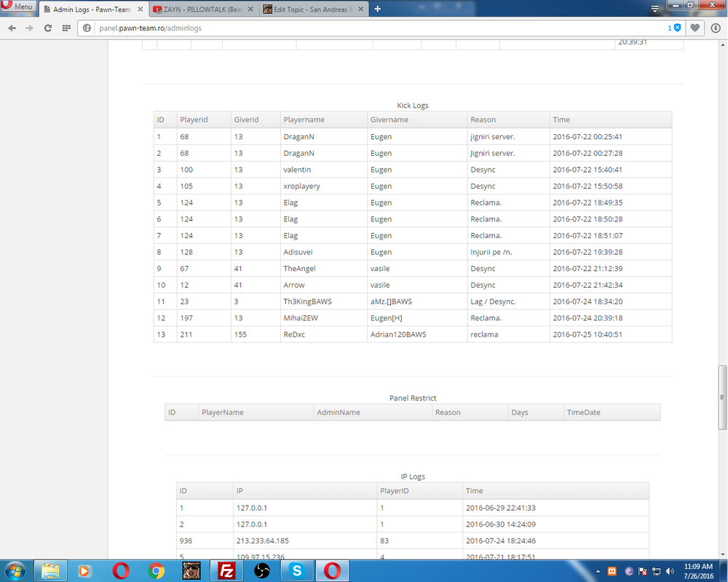Close the Edit Topic tab
Viewport: 728px width, 582px height.
[x=361, y=9]
